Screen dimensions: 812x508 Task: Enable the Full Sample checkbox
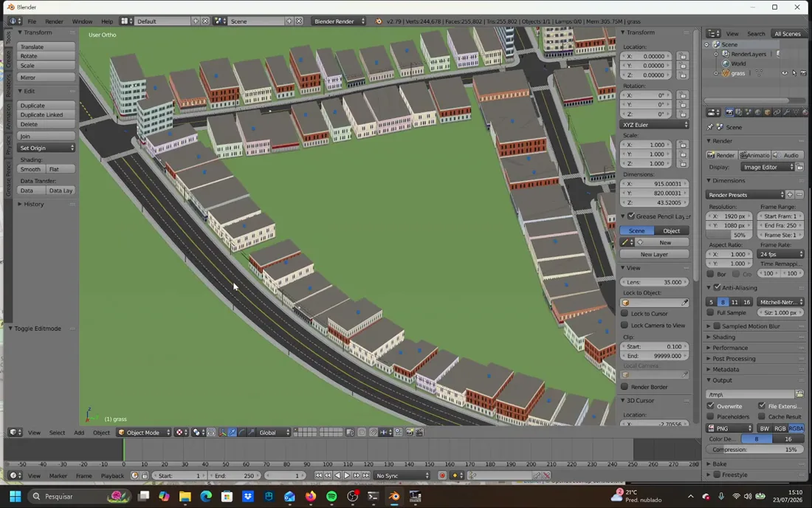click(x=710, y=313)
